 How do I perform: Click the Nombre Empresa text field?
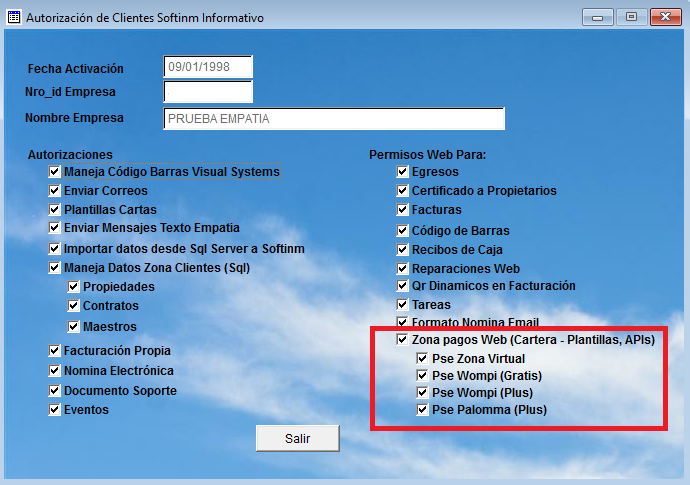tap(334, 118)
